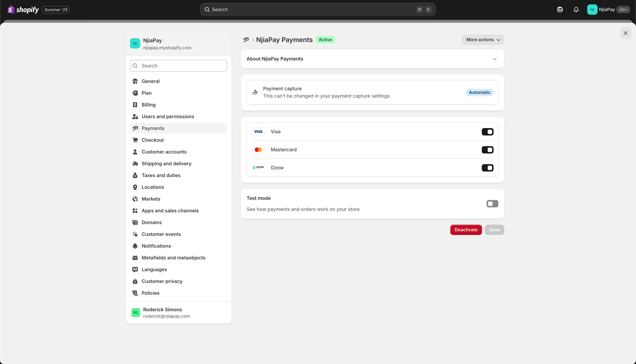The width and height of the screenshot is (636, 364).
Task: Turn off the Mastercard toggle
Action: pos(487,150)
